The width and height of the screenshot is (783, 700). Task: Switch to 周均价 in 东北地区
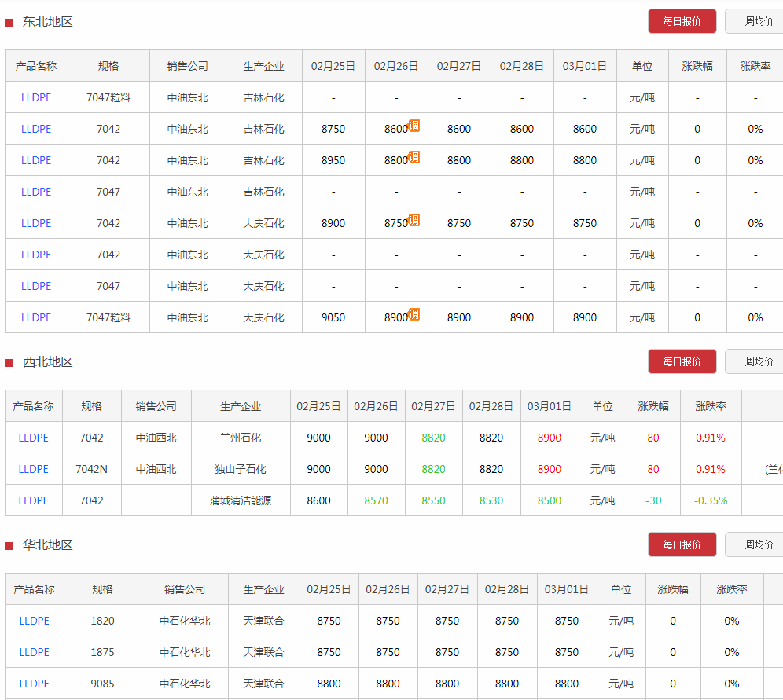pyautogui.click(x=758, y=21)
